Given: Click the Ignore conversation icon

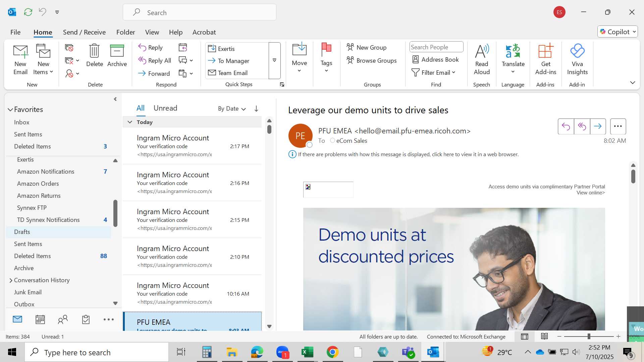Looking at the screenshot, I should tap(69, 48).
